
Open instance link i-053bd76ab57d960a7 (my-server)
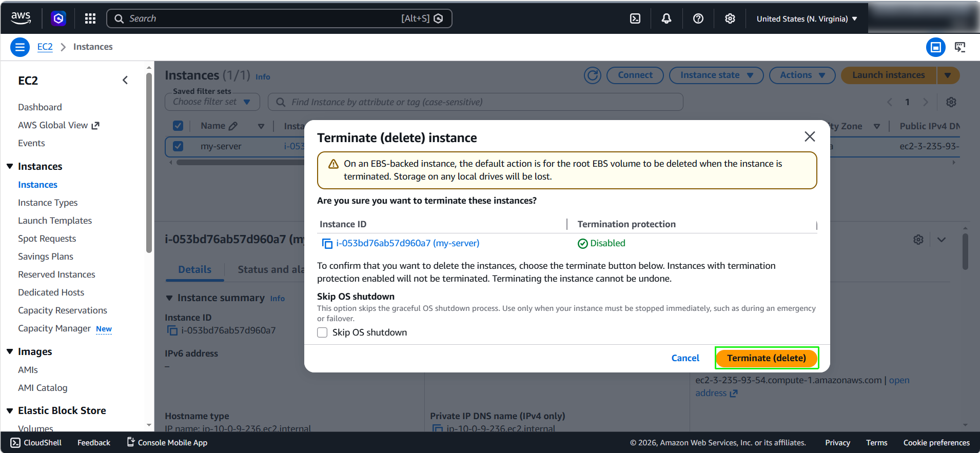pos(408,243)
